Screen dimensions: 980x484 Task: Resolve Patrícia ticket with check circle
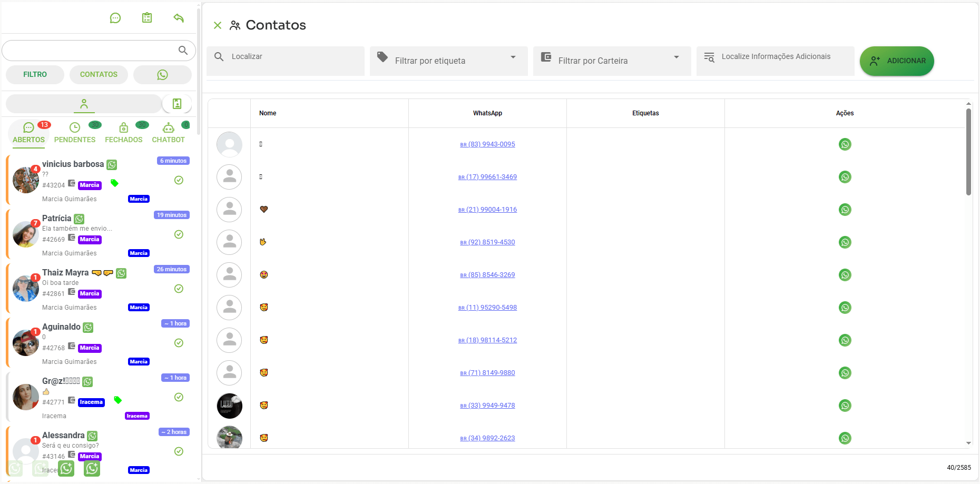[x=179, y=234]
